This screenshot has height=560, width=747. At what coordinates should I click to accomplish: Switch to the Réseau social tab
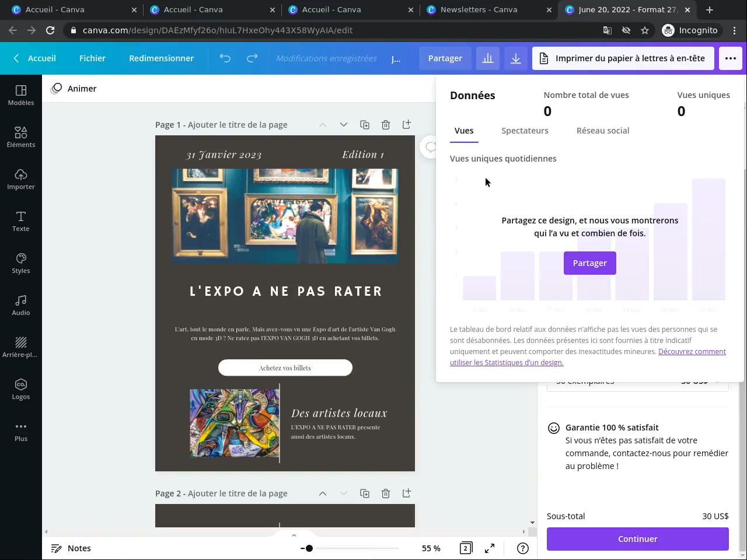[x=603, y=131]
